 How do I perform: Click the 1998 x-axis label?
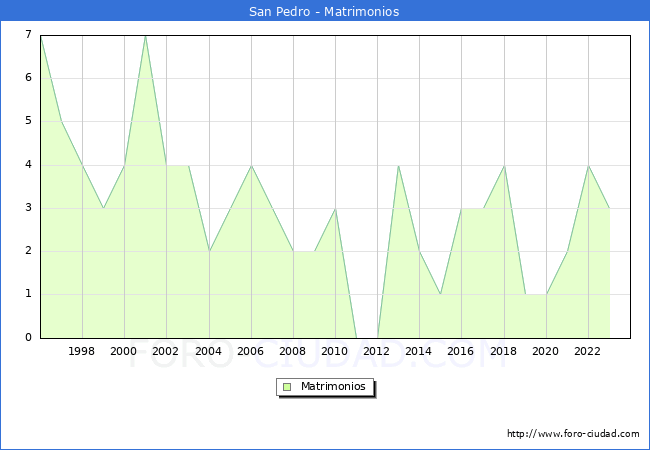click(81, 351)
